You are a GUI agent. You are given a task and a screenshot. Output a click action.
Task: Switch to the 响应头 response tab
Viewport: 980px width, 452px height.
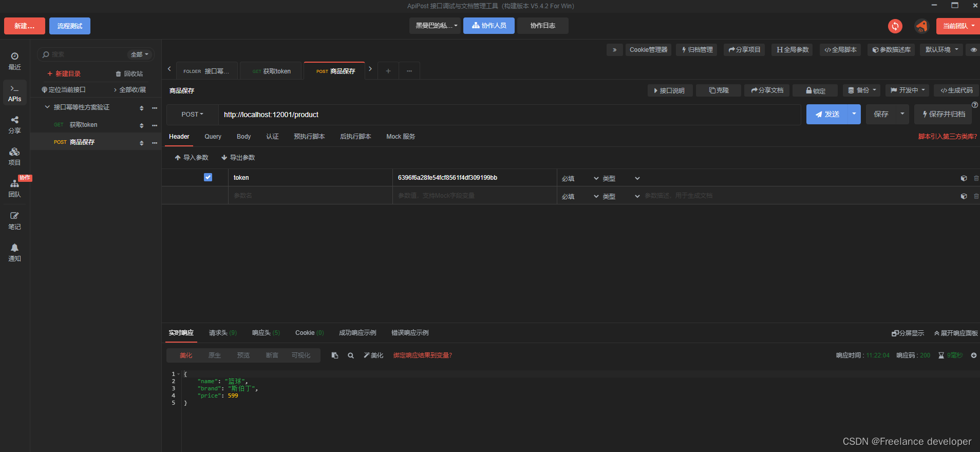(266, 333)
